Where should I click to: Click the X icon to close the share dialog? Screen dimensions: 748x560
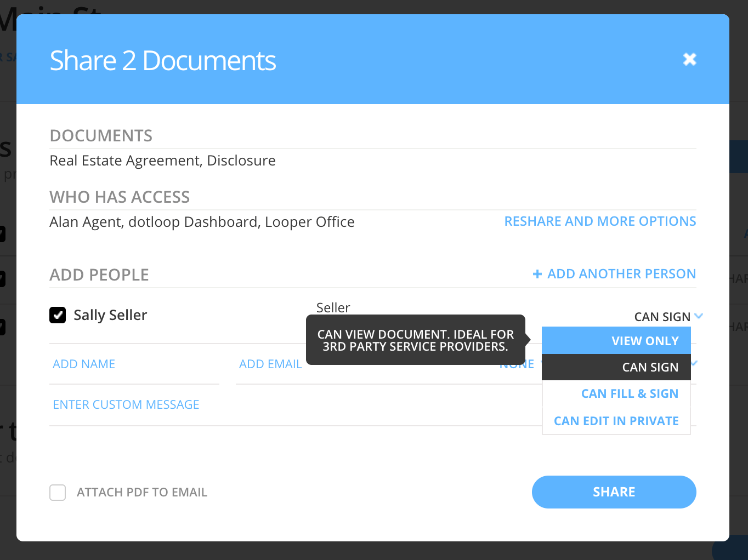coord(689,59)
